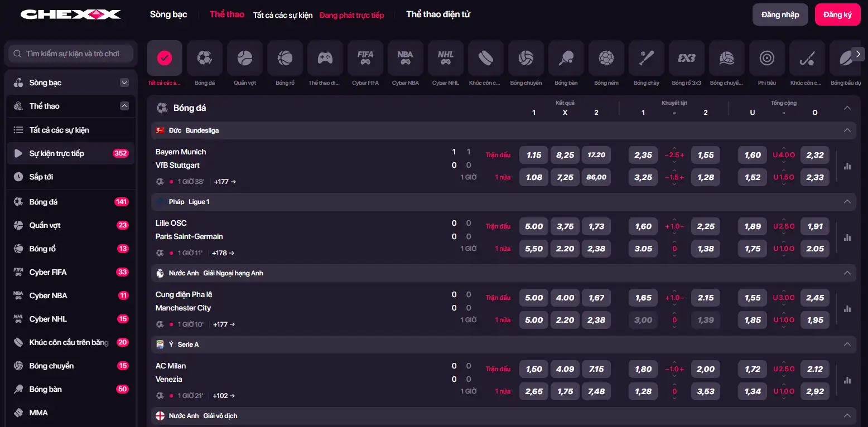Open stats chart for Lille OSC match
This screenshot has width=868, height=427.
(x=847, y=237)
